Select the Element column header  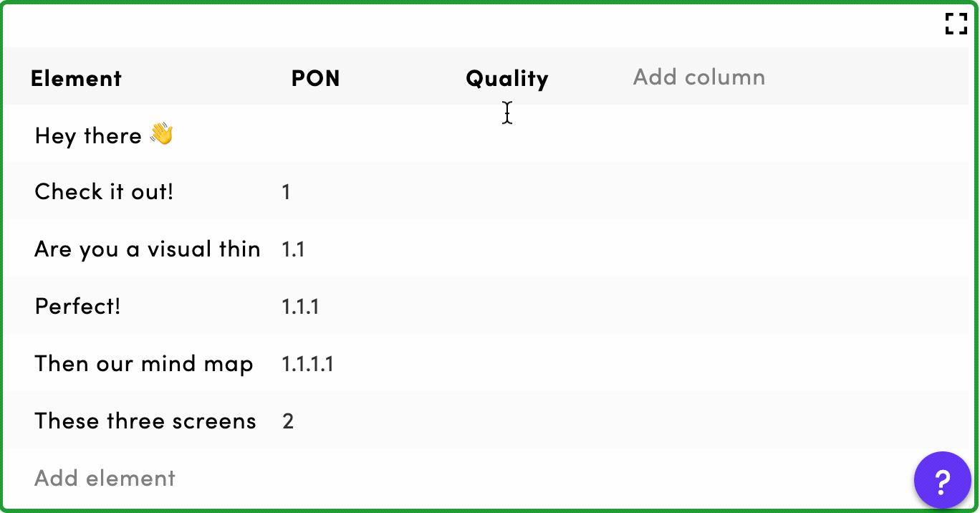pos(76,78)
